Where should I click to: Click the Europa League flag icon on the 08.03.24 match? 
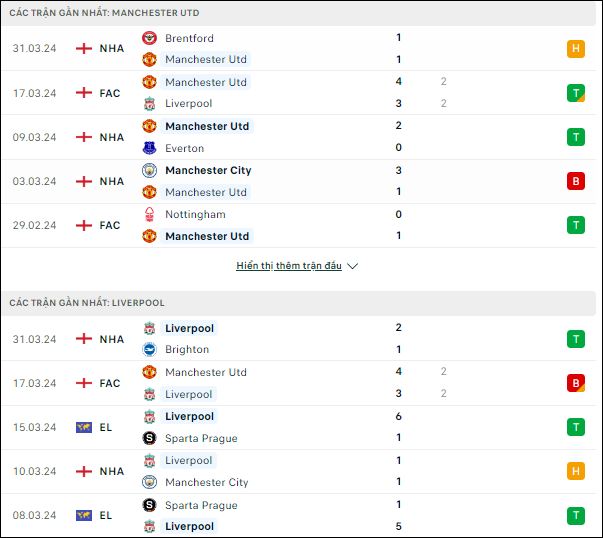[84, 515]
